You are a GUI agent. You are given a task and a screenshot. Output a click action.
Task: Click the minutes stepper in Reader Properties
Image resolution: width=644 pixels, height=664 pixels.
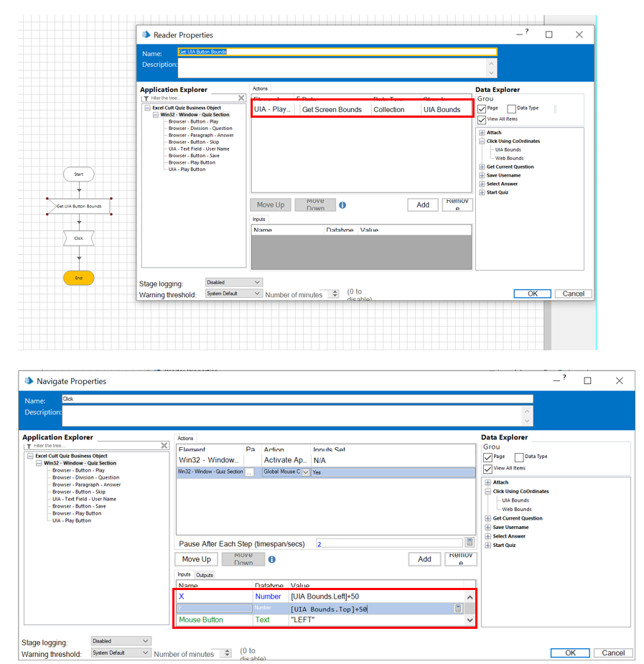[x=335, y=294]
